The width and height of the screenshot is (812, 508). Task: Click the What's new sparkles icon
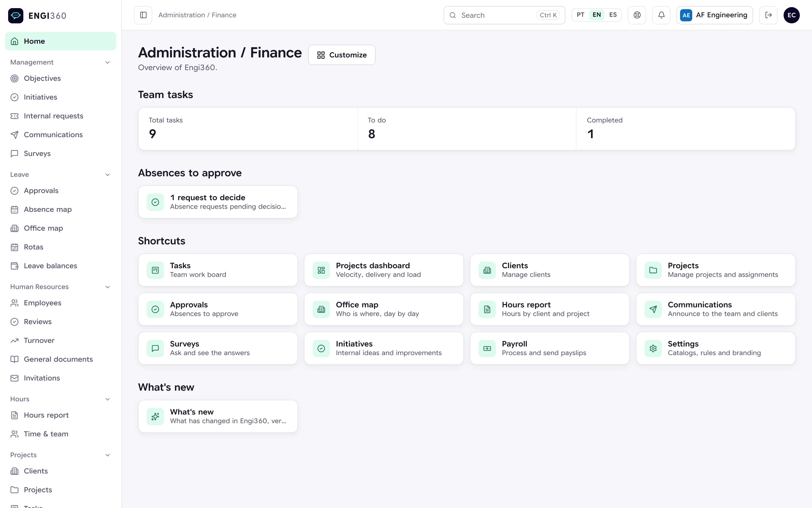(155, 417)
